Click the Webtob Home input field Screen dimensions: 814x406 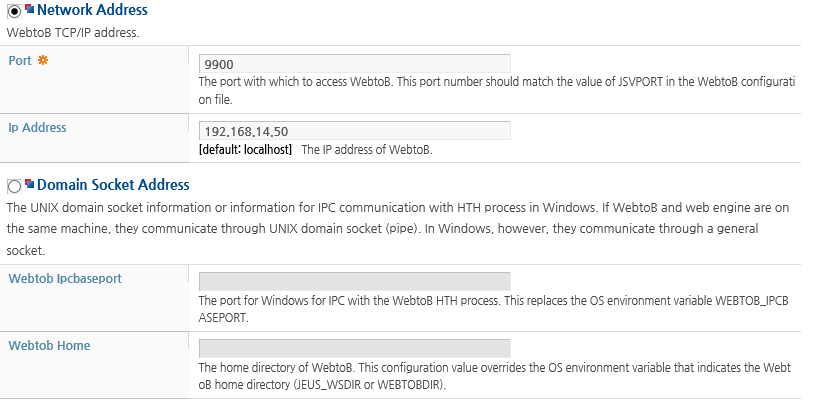click(355, 348)
